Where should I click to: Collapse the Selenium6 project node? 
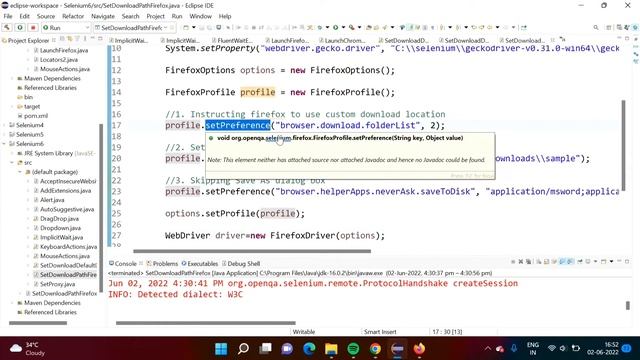[4, 144]
